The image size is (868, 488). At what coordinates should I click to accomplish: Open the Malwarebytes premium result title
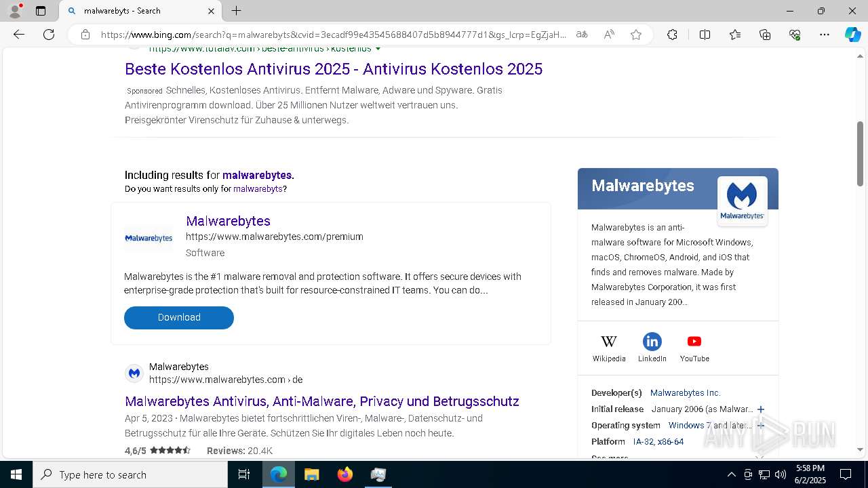tap(228, 221)
